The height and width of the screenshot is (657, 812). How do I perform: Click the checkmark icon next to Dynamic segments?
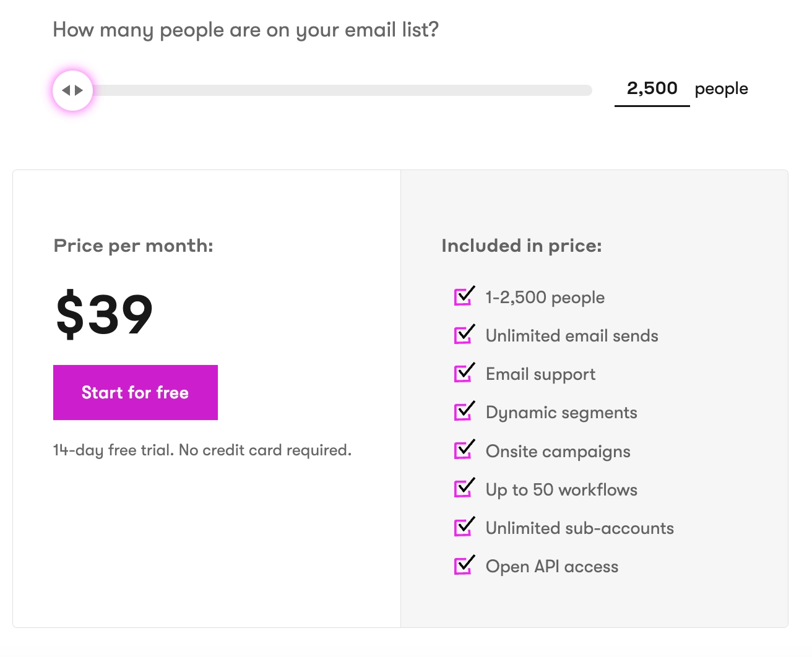point(464,411)
